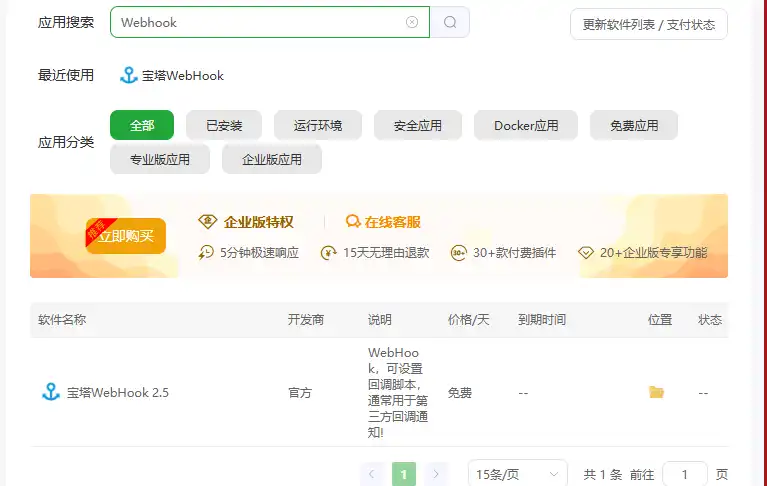Select page 1 in pagination

point(404,473)
